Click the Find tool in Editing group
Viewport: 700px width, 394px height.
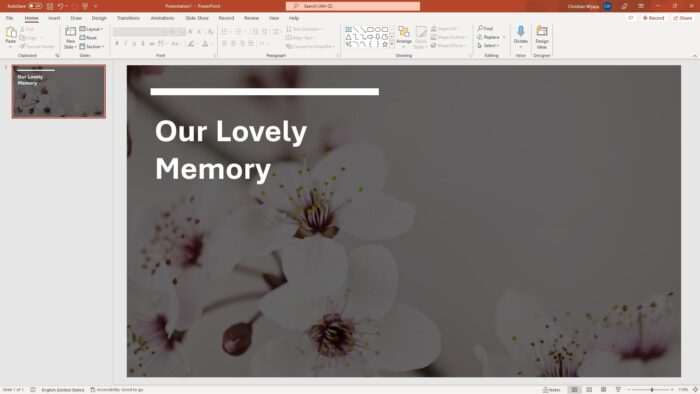485,29
